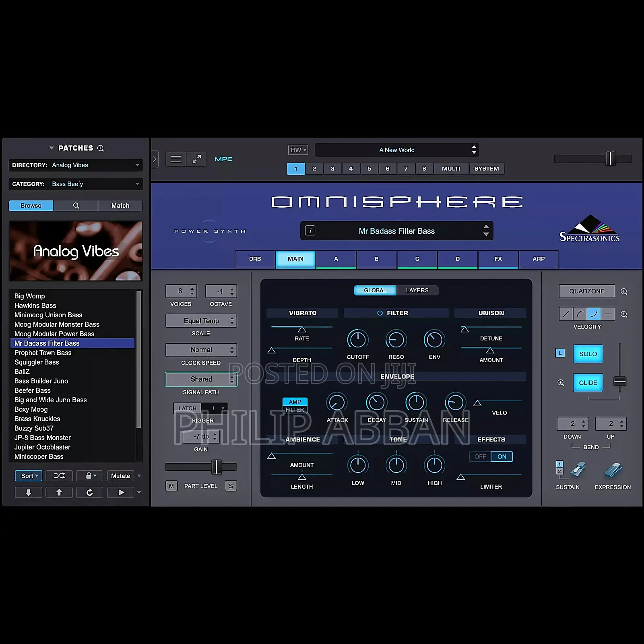Open glide zoom magnifier icon
The height and width of the screenshot is (644, 644).
(x=561, y=382)
